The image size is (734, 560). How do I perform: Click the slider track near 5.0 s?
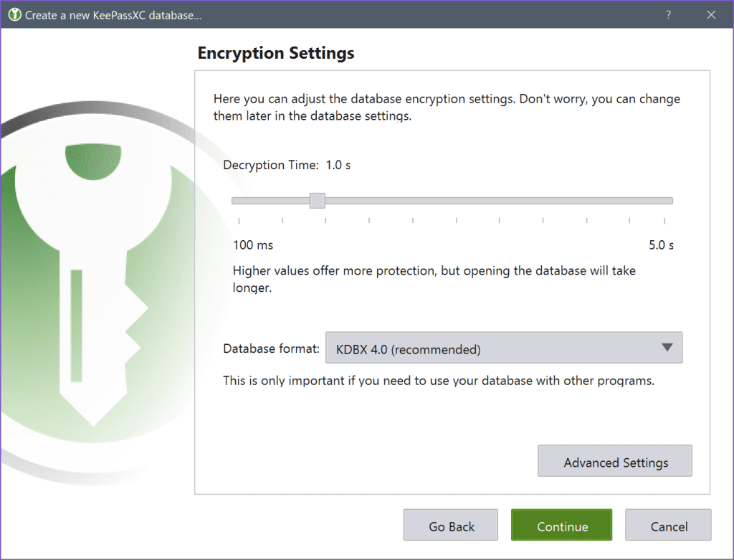[x=659, y=201]
